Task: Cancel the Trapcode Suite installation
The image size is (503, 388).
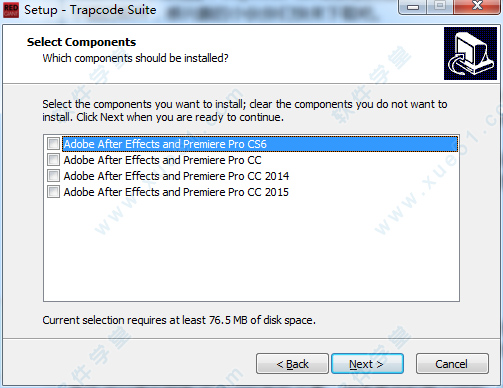Action: (x=452, y=364)
